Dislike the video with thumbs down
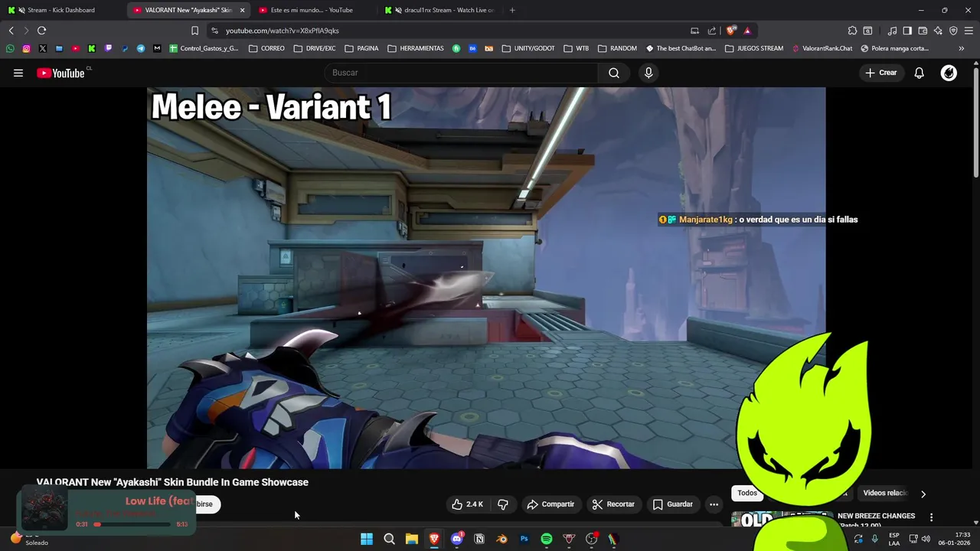This screenshot has width=980, height=551. [503, 504]
